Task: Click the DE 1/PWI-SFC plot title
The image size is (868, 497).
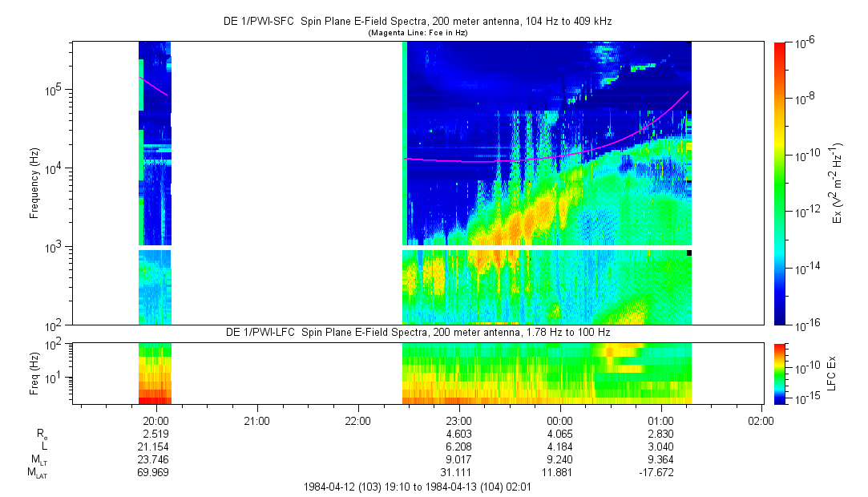Action: click(x=417, y=22)
